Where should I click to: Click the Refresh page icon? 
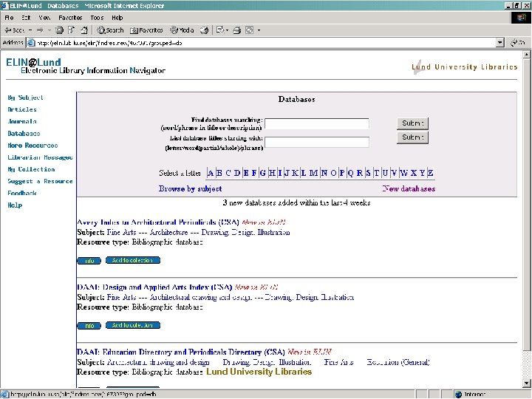click(x=72, y=30)
